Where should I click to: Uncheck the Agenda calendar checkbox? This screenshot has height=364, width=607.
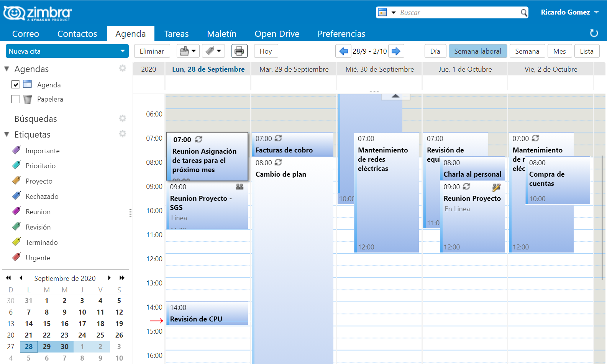pyautogui.click(x=15, y=84)
